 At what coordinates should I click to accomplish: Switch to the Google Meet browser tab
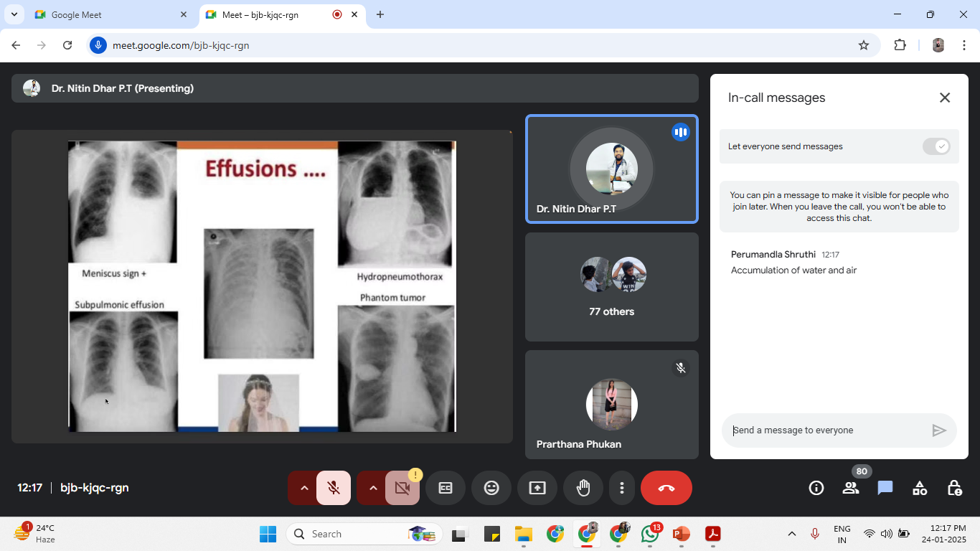click(x=111, y=14)
